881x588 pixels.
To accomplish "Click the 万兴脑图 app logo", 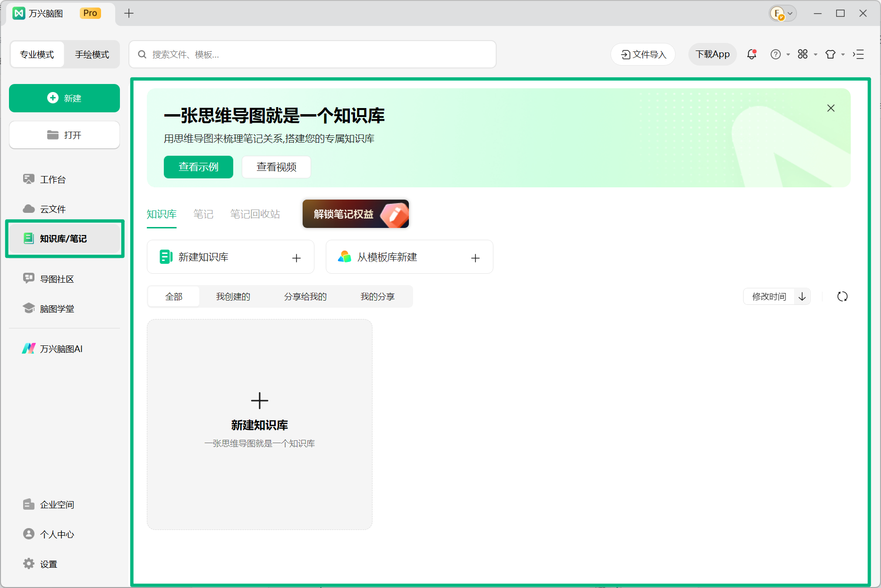I will [x=19, y=13].
